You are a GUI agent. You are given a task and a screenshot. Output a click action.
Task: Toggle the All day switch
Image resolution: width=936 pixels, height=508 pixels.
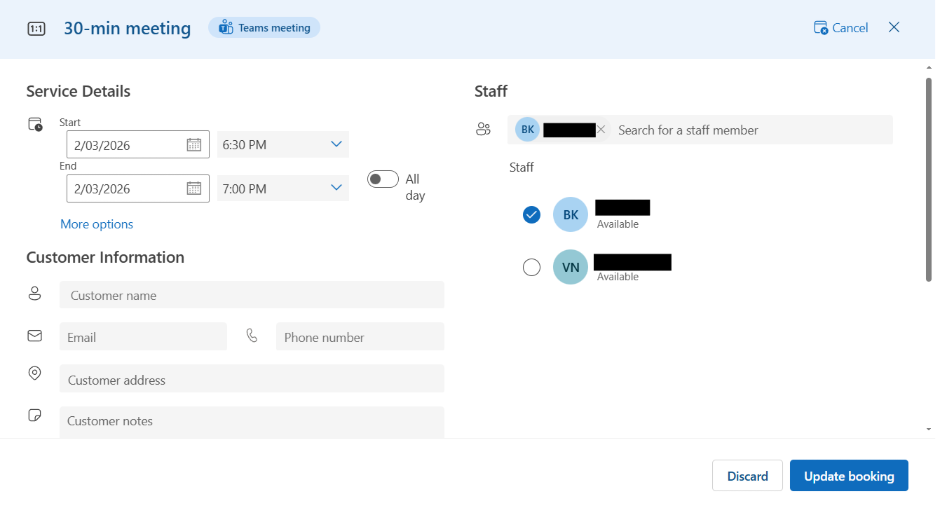point(383,179)
